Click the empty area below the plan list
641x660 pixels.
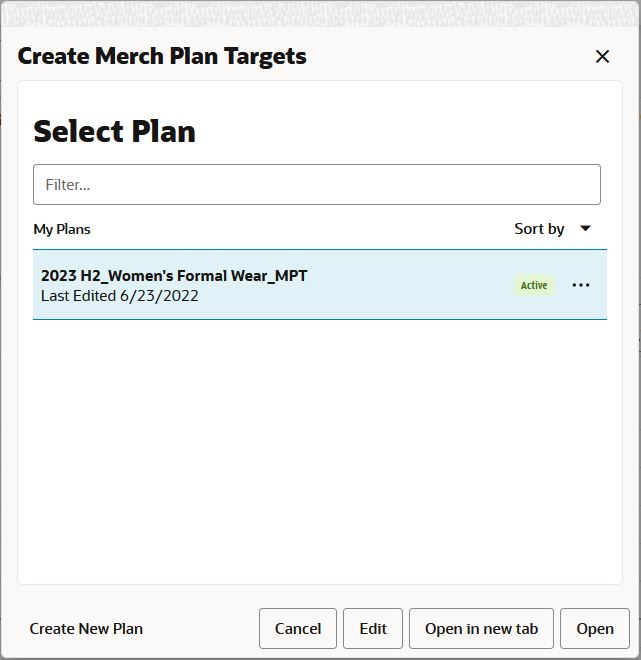pos(320,450)
